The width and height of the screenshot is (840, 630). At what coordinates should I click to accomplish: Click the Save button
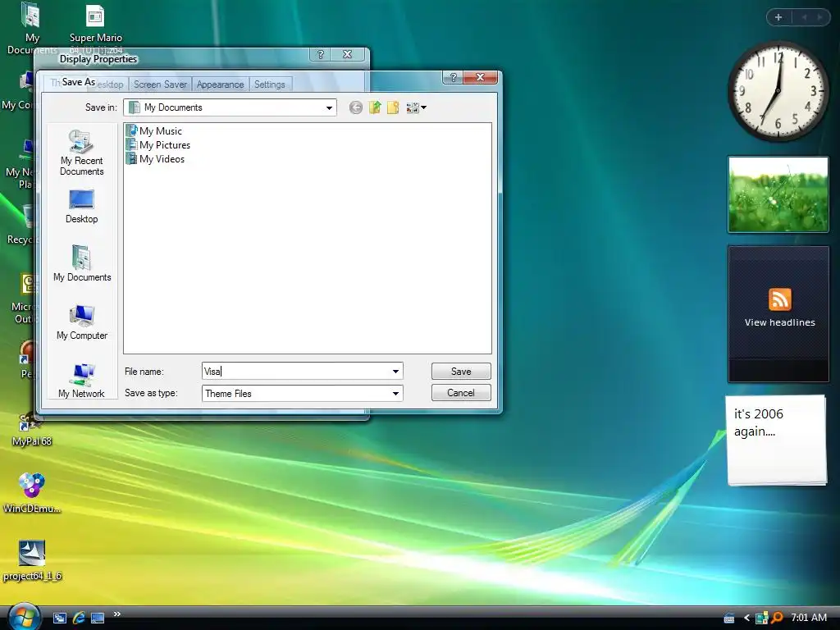click(x=461, y=372)
